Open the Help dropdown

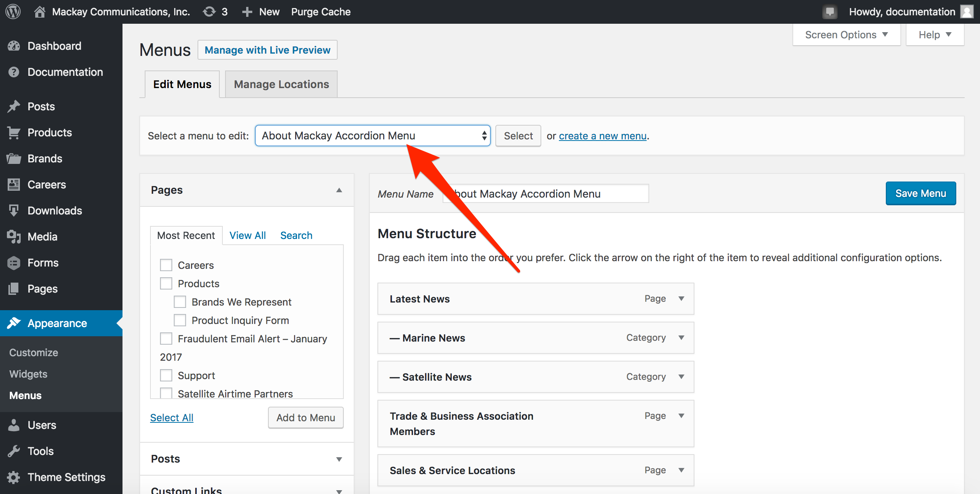tap(935, 35)
